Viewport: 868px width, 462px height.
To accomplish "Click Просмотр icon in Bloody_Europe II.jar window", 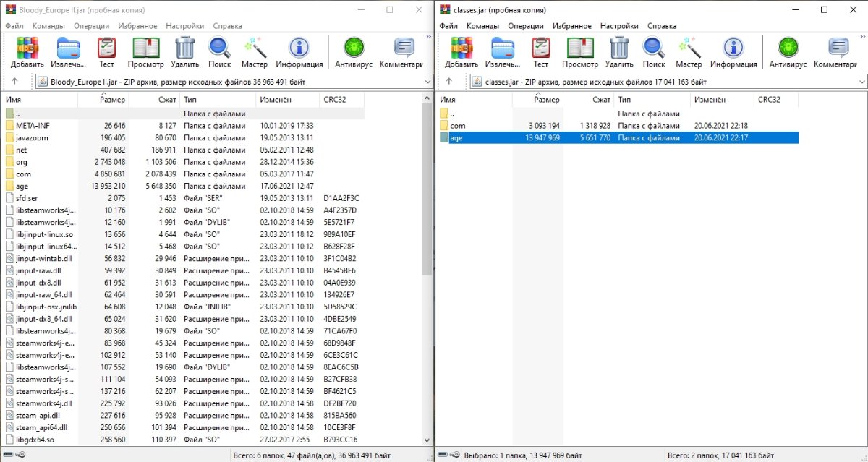I will pos(146,47).
